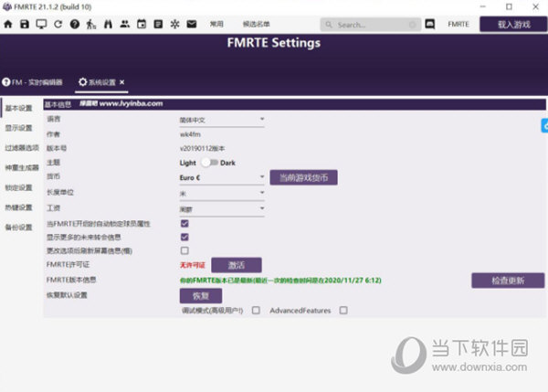Open the Help question mark icon
The image size is (548, 392).
pyautogui.click(x=75, y=24)
